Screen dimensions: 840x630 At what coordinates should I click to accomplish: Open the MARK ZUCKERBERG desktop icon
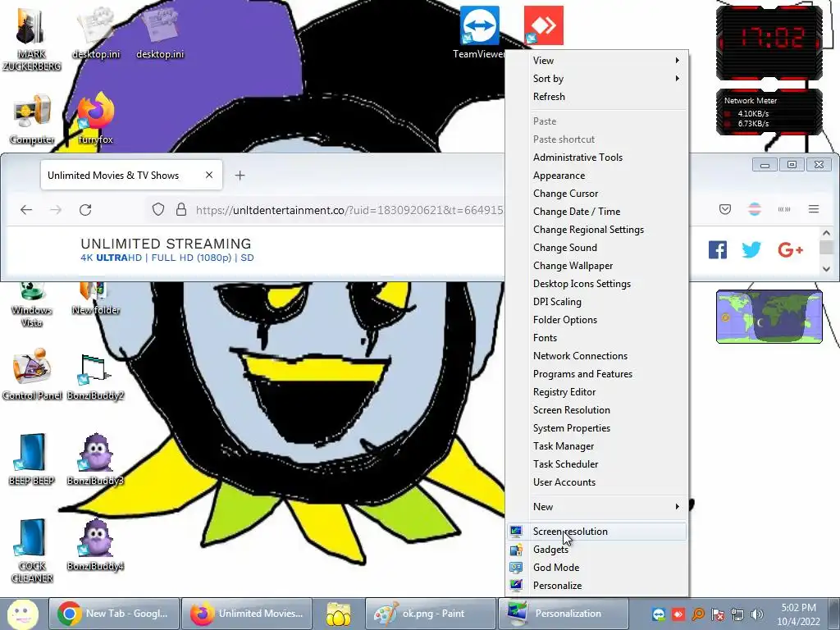coord(32,39)
